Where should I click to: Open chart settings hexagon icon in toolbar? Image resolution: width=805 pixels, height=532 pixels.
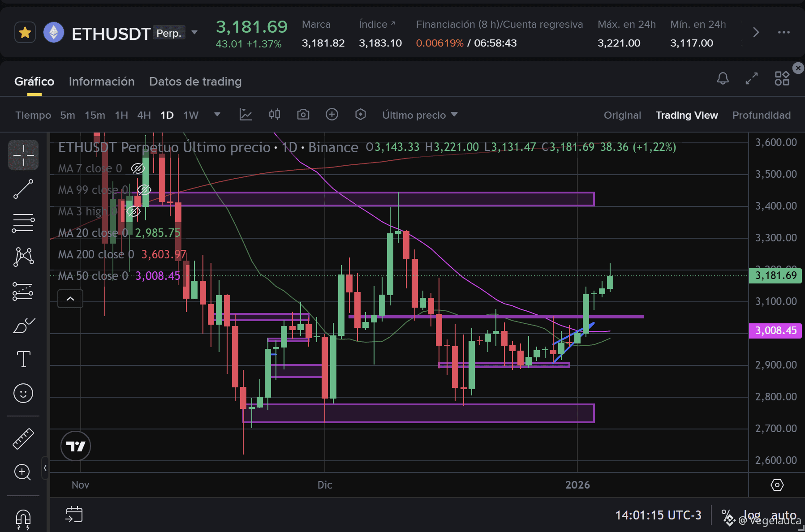click(361, 115)
